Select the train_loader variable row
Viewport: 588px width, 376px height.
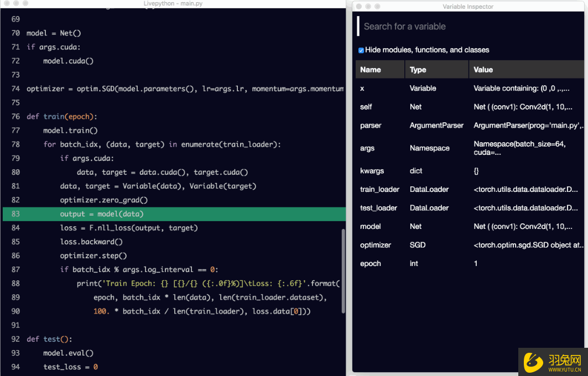tap(379, 190)
